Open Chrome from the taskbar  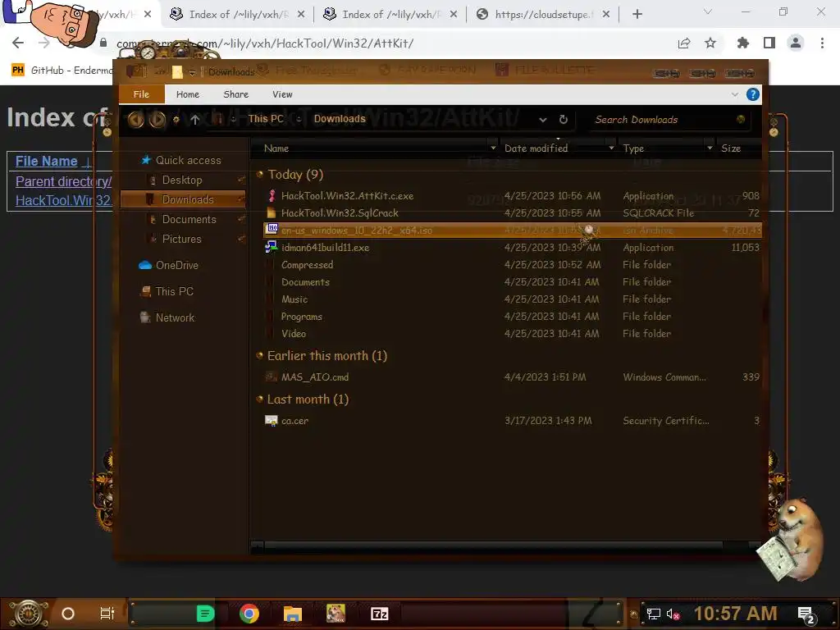pos(249,614)
